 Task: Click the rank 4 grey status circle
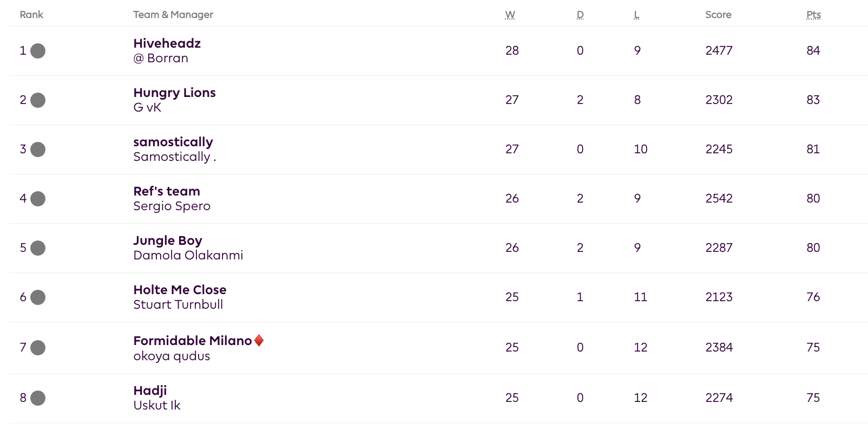[x=38, y=199]
